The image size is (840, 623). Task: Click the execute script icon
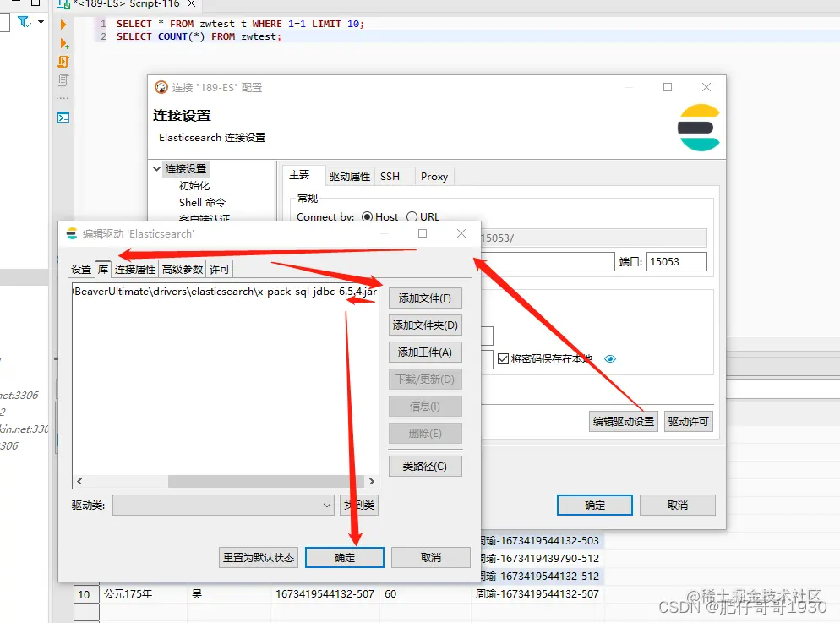click(x=63, y=62)
